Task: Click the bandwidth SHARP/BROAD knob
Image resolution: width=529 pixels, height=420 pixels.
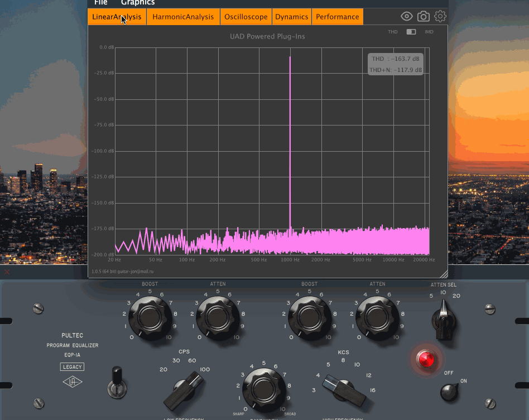Action: click(263, 390)
